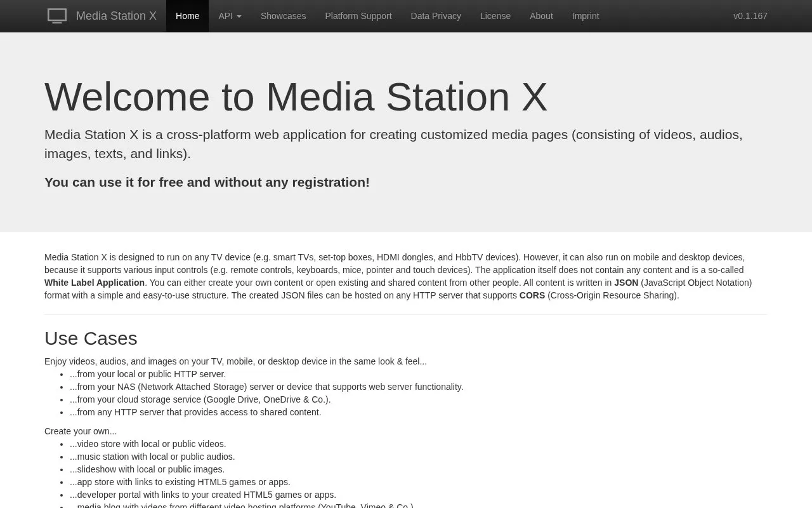Click the shared content HTTP server item
Screen dimensions: 812x508
[195, 412]
